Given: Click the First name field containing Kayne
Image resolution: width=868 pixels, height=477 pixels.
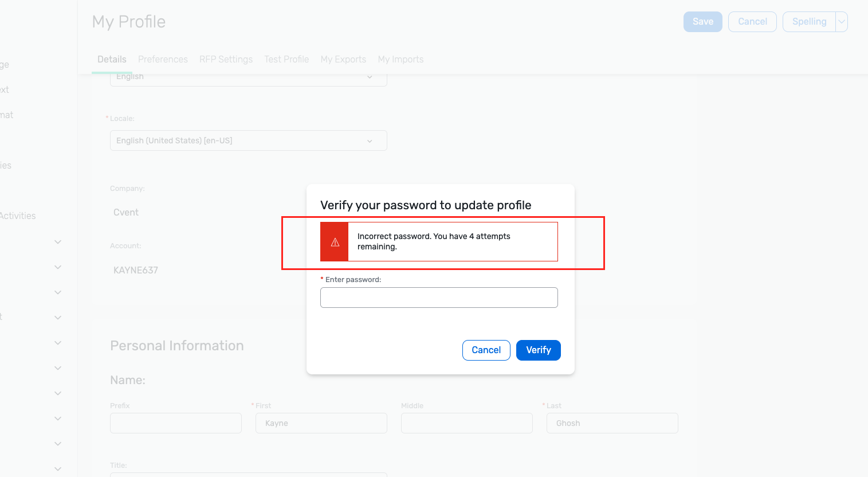Looking at the screenshot, I should [x=321, y=423].
